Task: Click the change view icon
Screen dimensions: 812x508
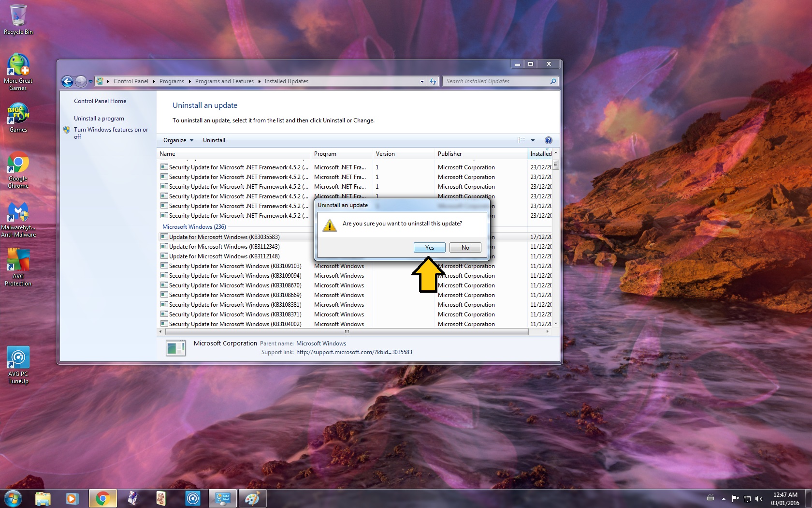Action: [522, 140]
